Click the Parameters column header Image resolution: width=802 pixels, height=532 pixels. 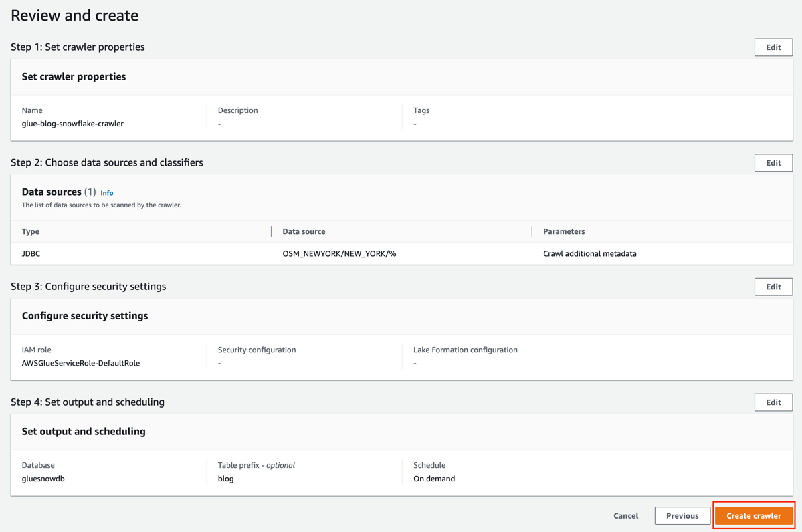coord(563,231)
